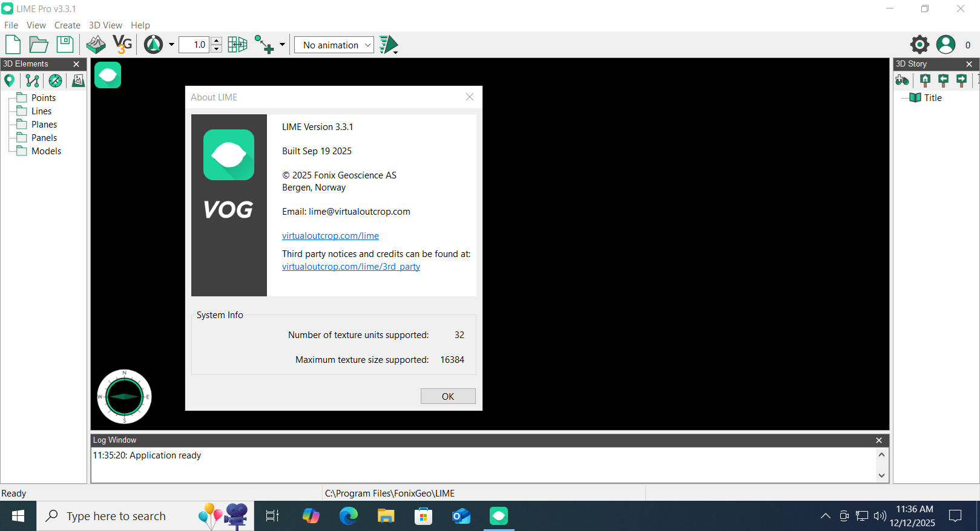Click the Windows taskbar search box

145,516
